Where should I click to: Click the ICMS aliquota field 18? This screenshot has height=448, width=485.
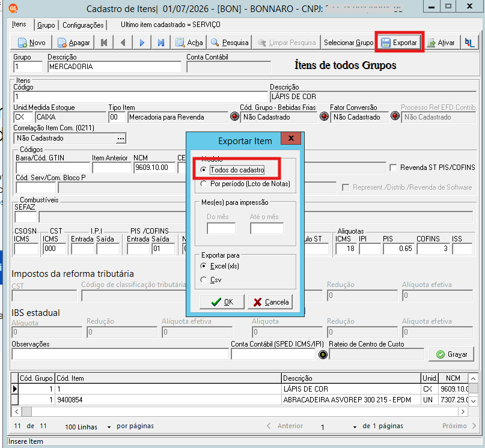click(x=345, y=249)
